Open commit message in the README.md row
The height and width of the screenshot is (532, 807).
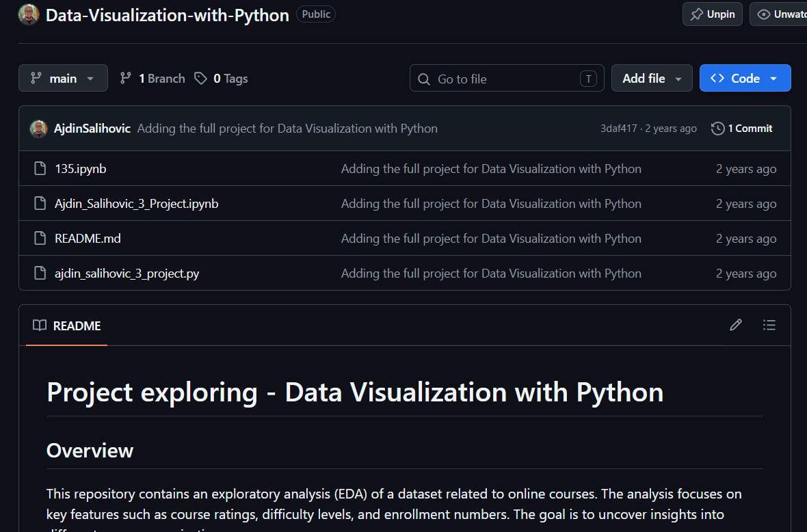[x=491, y=239]
